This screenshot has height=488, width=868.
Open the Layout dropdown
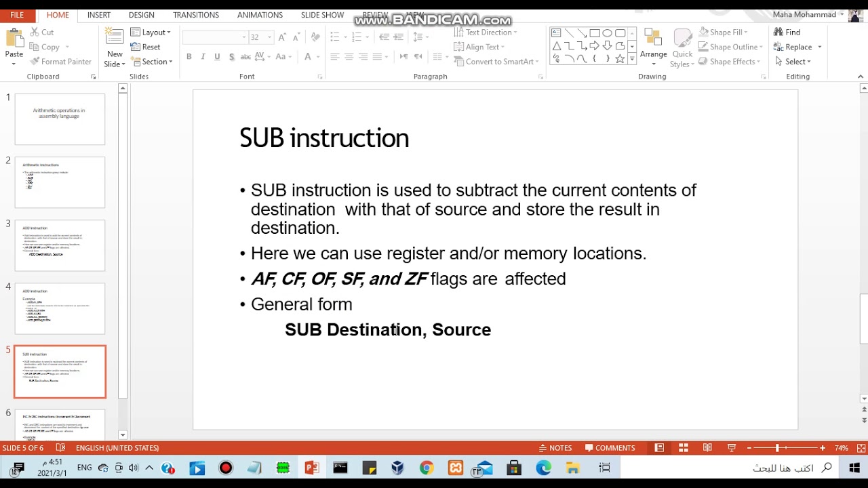(x=151, y=32)
